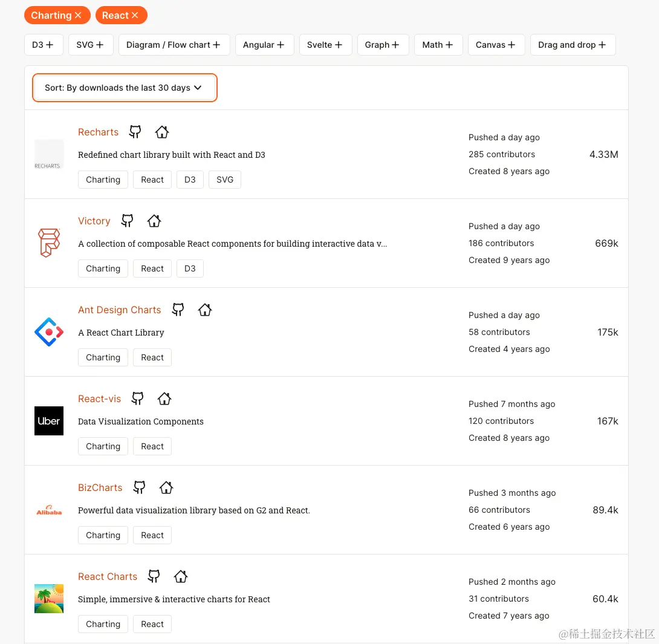The image size is (659, 644).
Task: Open React-vis GitHub icon
Action: click(x=138, y=398)
